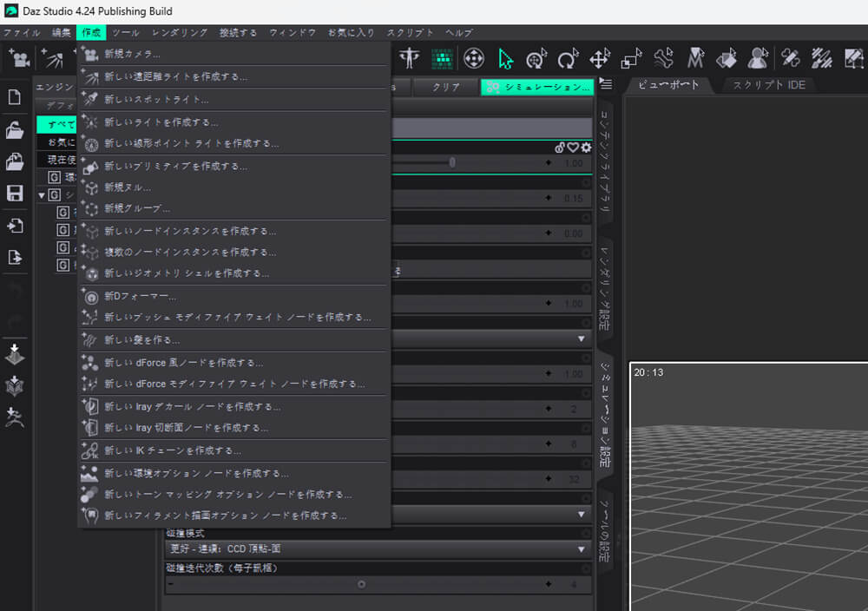Viewport: 868px width, 611px height.
Task: Click the Import icon in left sidebar
Action: pos(15,226)
